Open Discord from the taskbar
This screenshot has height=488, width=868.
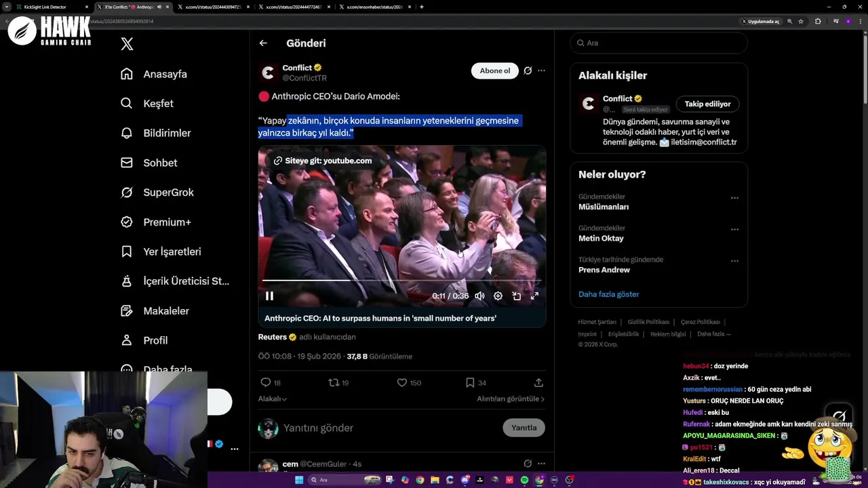coord(465,480)
